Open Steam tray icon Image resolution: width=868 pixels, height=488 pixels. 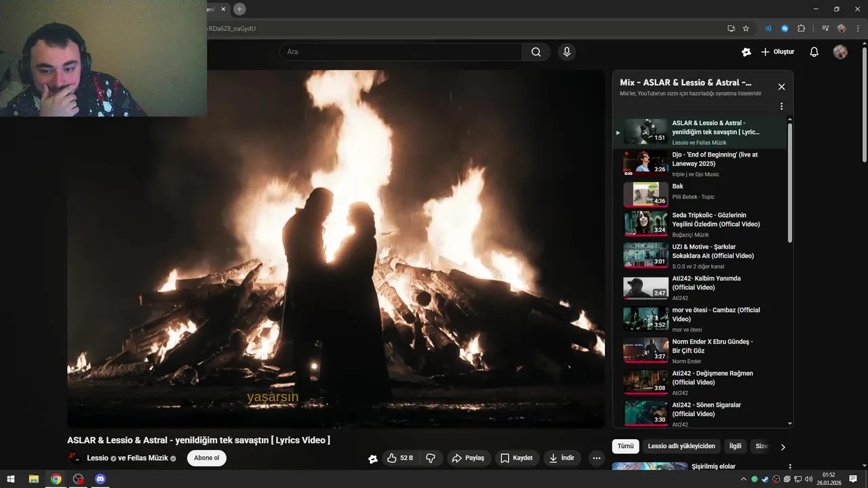(x=765, y=479)
